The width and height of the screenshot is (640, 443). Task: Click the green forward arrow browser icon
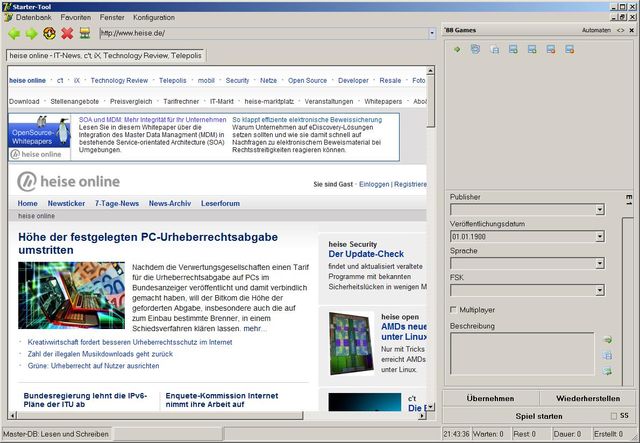pos(31,33)
